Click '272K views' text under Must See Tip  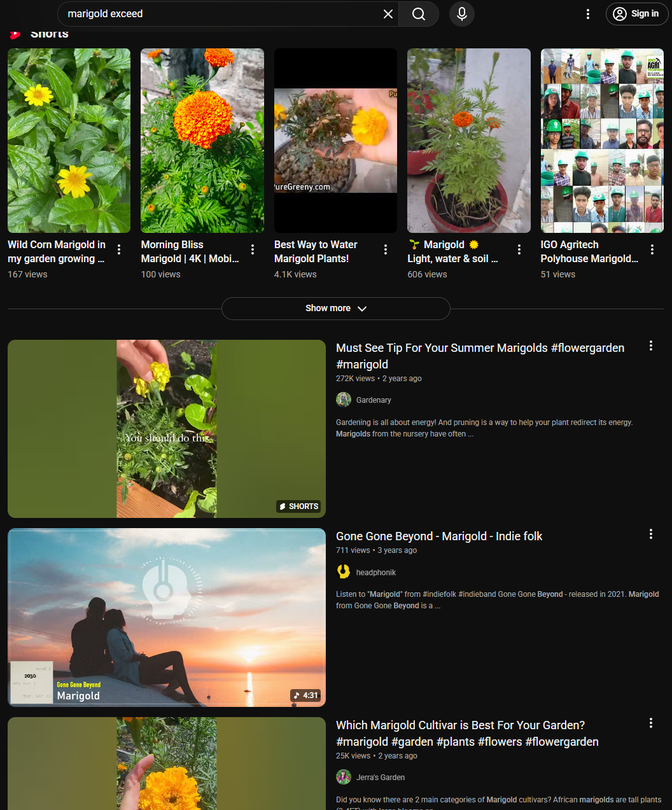coord(355,379)
